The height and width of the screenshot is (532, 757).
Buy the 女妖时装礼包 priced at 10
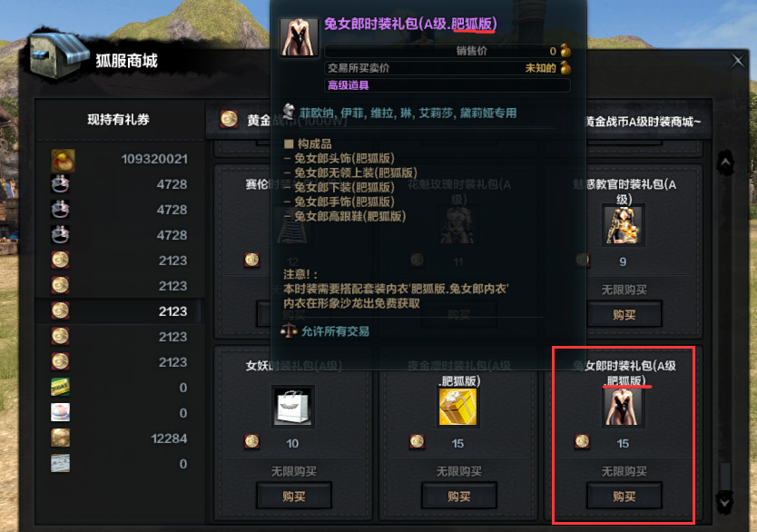click(293, 496)
